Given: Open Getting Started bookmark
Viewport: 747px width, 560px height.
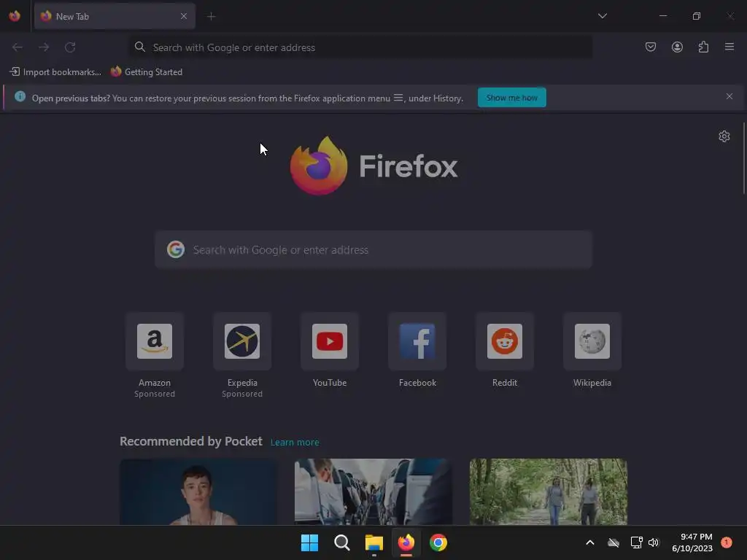Looking at the screenshot, I should tap(147, 72).
